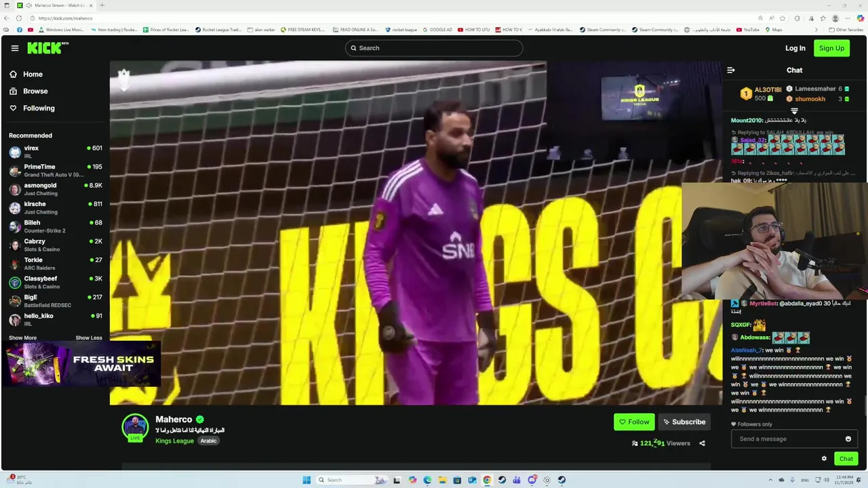Open recommended channel PrimeTime

pyautogui.click(x=55, y=170)
